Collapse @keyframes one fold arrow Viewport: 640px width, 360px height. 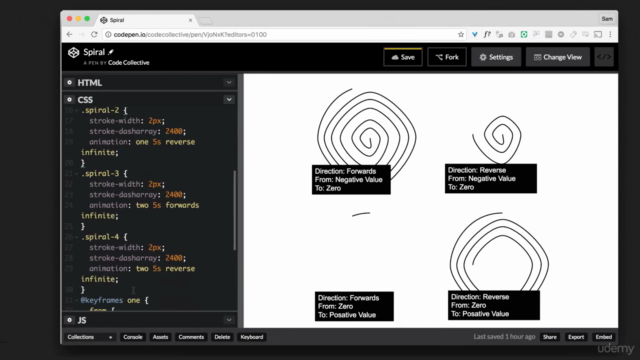coord(77,300)
